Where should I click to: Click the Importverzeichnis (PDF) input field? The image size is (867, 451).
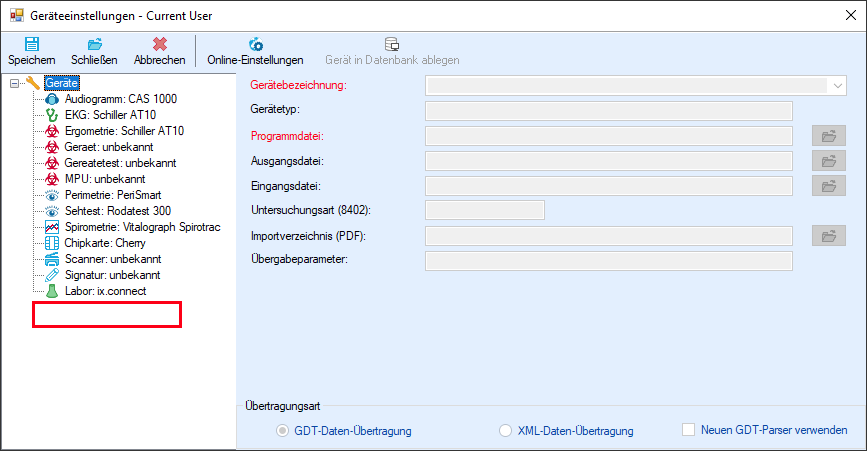pyautogui.click(x=609, y=236)
